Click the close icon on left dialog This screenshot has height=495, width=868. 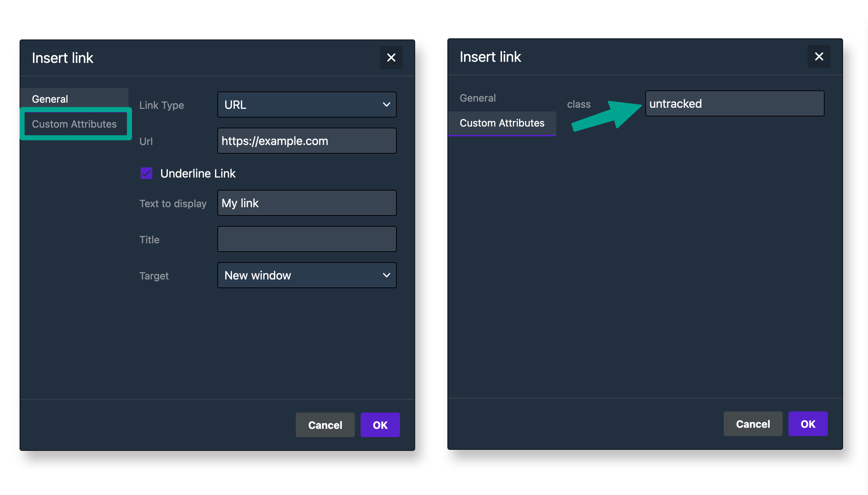(391, 57)
